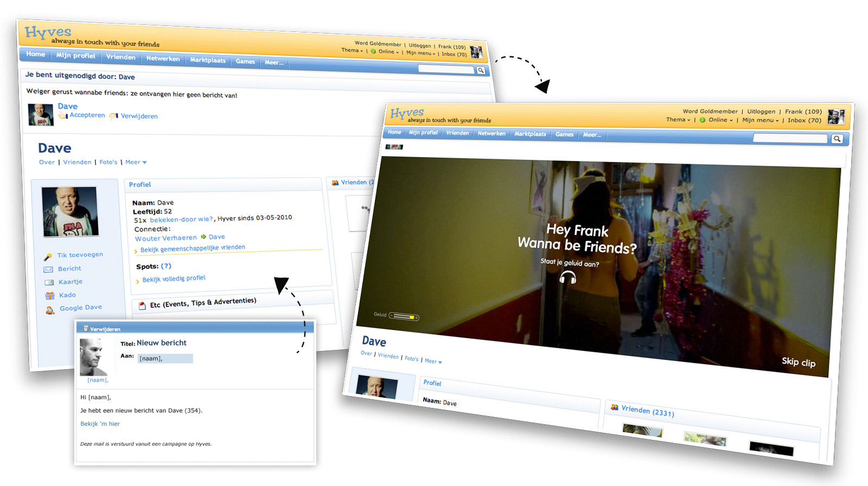The image size is (868, 486).
Task: Open Thema dropdown in back window
Action: [352, 50]
